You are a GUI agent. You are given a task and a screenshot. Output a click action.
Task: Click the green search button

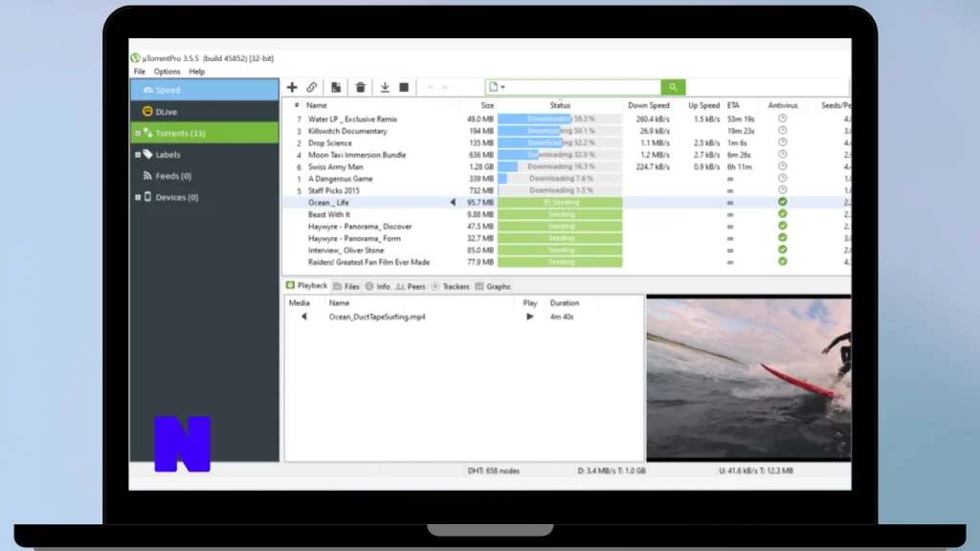point(673,87)
